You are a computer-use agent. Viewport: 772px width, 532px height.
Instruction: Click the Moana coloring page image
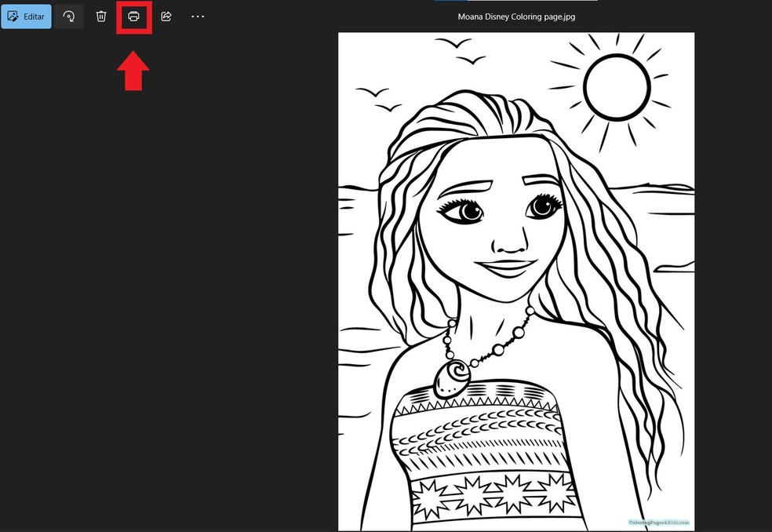(516, 282)
